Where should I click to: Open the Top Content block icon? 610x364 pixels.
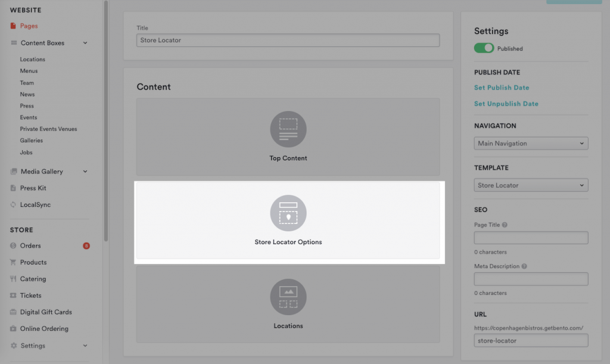[288, 129]
